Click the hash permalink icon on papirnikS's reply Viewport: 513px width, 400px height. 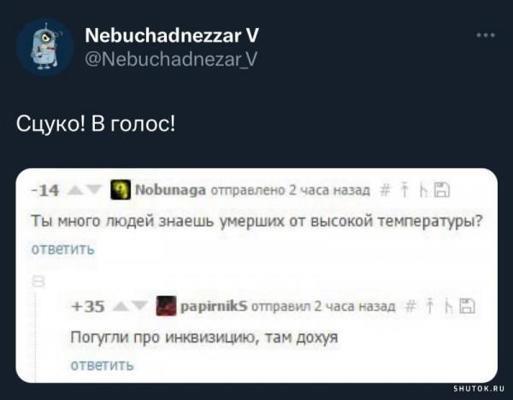(x=411, y=306)
